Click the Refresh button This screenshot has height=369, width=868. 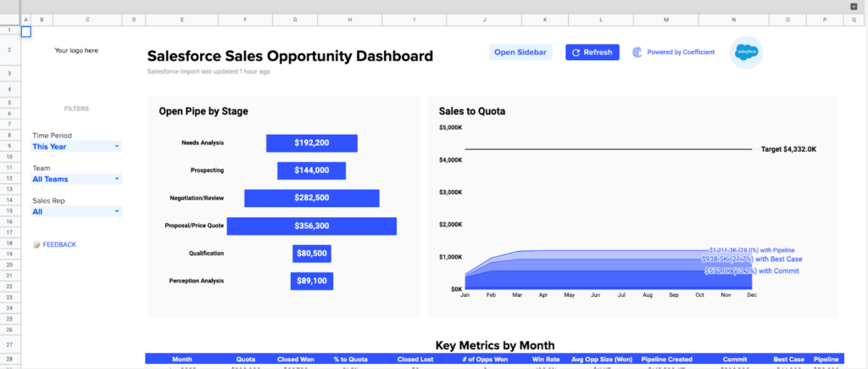592,53
